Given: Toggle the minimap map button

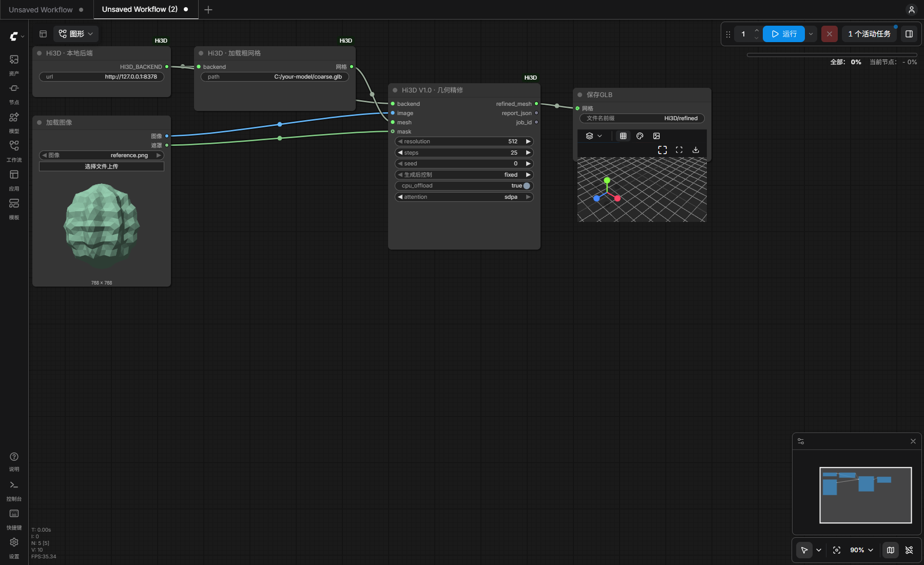Looking at the screenshot, I should tap(891, 550).
